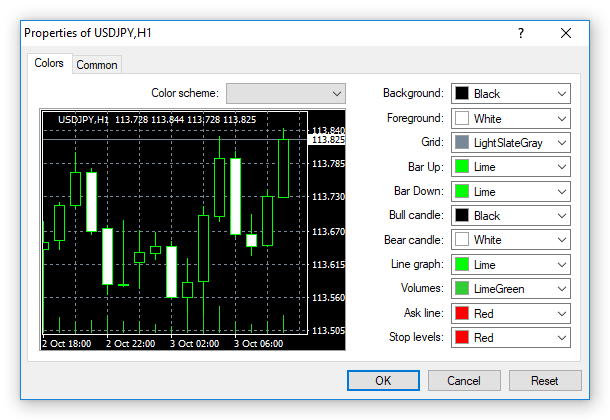Click the 'Stop levels:' label
Viewport: 610px width, 420px height.
pyautogui.click(x=416, y=337)
